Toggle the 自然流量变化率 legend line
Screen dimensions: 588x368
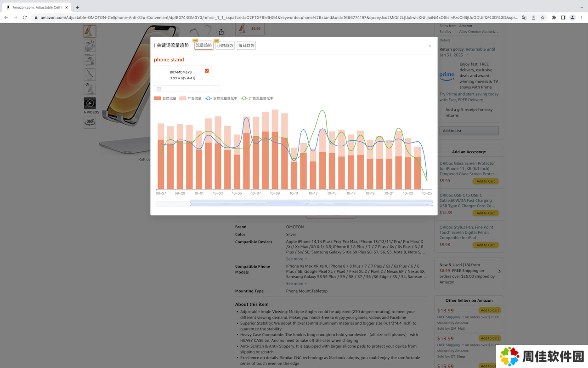coord(221,98)
